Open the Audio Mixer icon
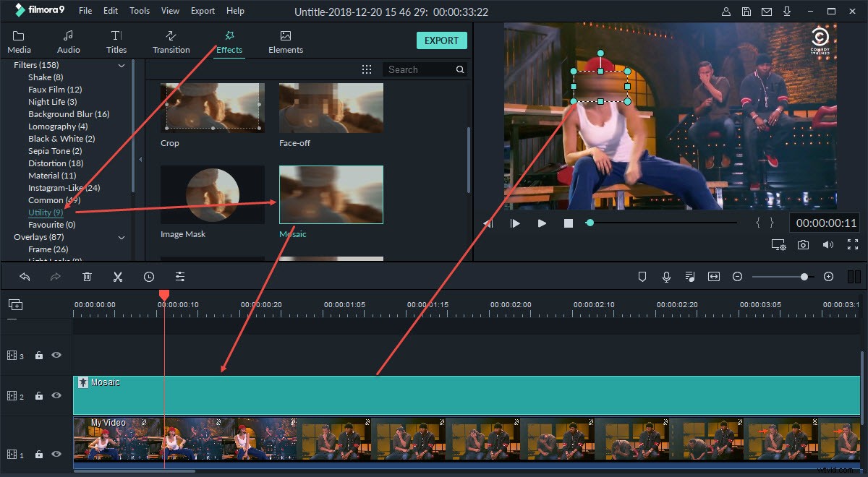The image size is (868, 477). click(689, 276)
